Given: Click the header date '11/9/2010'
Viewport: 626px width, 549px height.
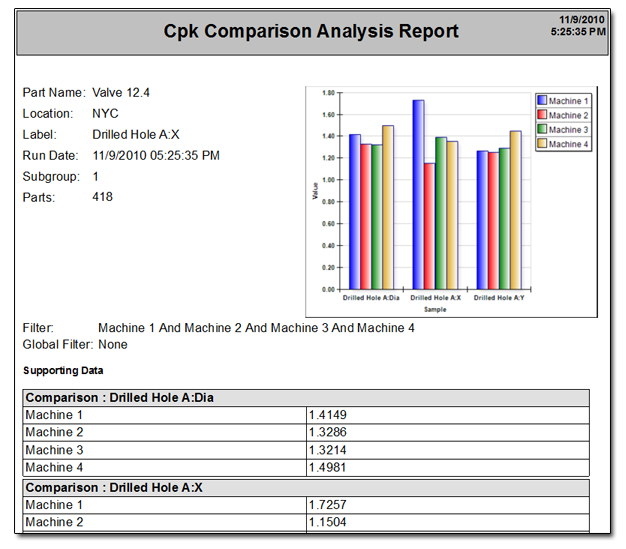Looking at the screenshot, I should (x=582, y=20).
